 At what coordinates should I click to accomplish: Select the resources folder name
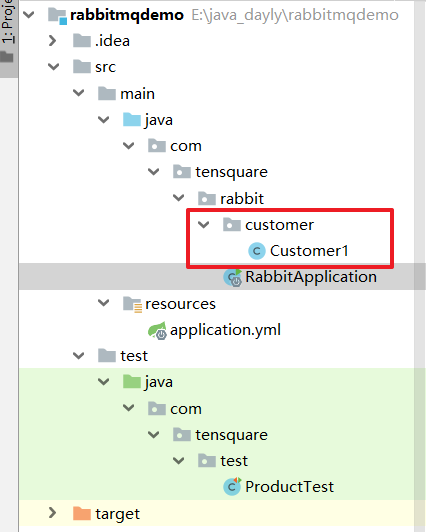tap(180, 304)
